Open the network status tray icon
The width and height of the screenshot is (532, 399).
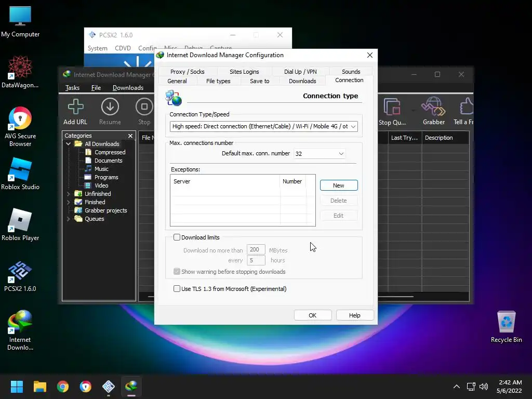tap(471, 387)
